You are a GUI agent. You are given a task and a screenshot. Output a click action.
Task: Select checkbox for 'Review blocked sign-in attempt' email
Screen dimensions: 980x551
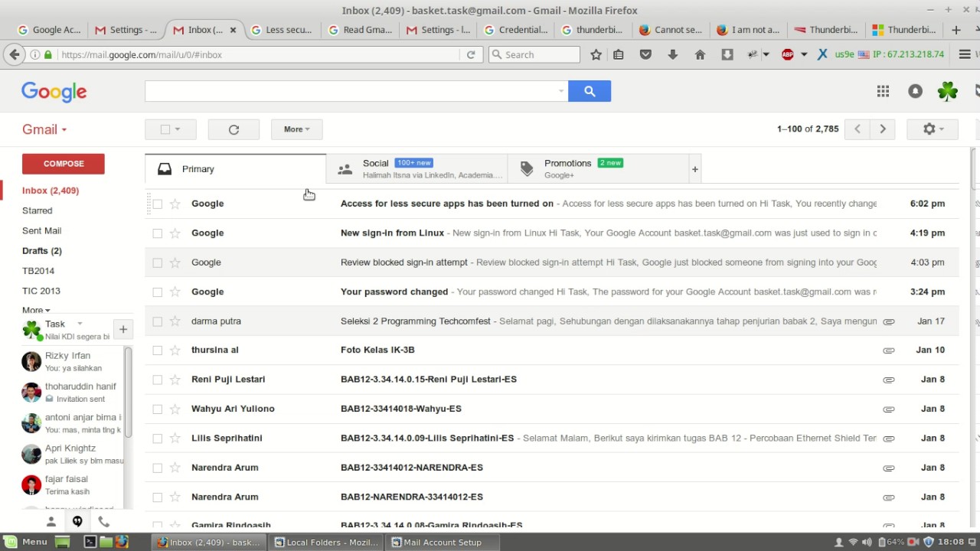pyautogui.click(x=158, y=262)
